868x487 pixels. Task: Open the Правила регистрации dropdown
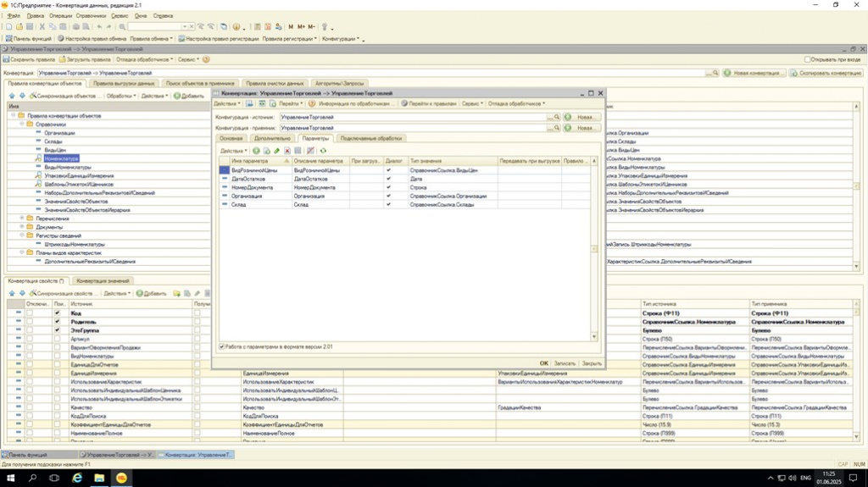click(x=290, y=39)
